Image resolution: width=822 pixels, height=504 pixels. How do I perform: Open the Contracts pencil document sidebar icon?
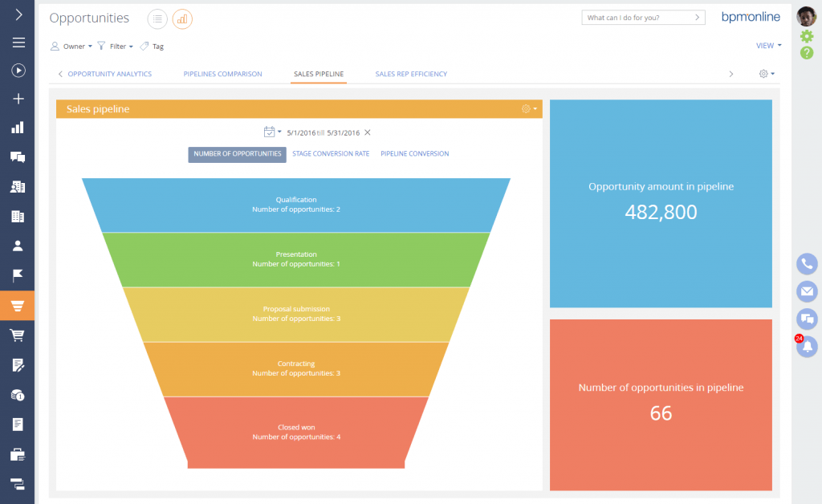click(x=18, y=365)
